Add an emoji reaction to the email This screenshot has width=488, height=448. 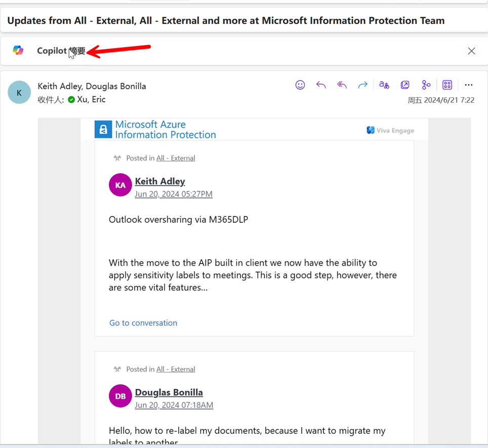[x=300, y=85]
